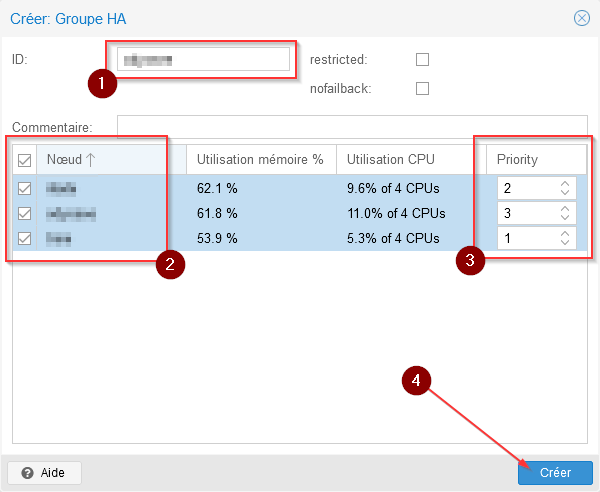Screen dimensions: 600x492
Task: Enable the restricted checkbox
Action: [x=422, y=59]
